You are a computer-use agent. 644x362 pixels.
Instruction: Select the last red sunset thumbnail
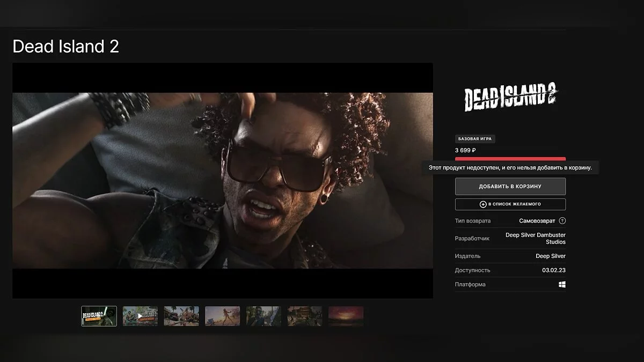346,316
